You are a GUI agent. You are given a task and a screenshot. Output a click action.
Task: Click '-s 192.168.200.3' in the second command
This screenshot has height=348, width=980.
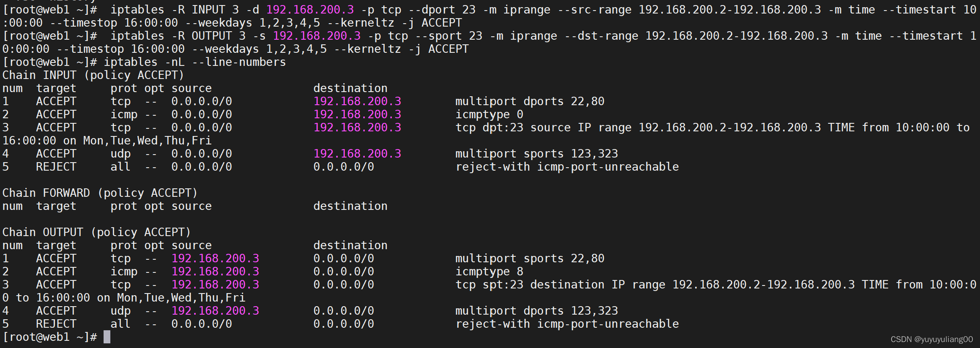307,36
